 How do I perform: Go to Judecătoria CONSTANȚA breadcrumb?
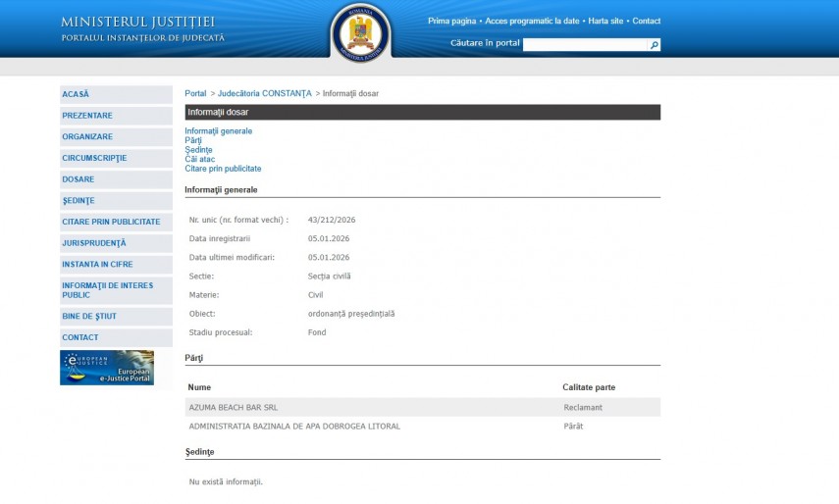[x=264, y=93]
